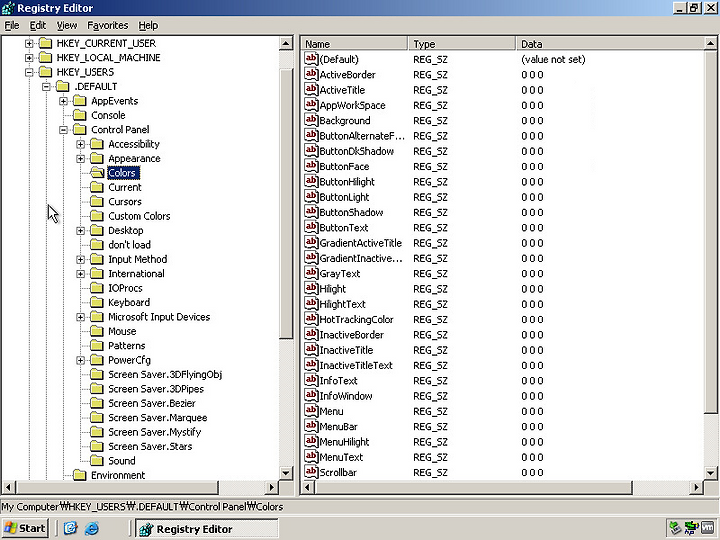Image resolution: width=720 pixels, height=540 pixels.
Task: Expand the AppEvents key
Action: (63, 101)
